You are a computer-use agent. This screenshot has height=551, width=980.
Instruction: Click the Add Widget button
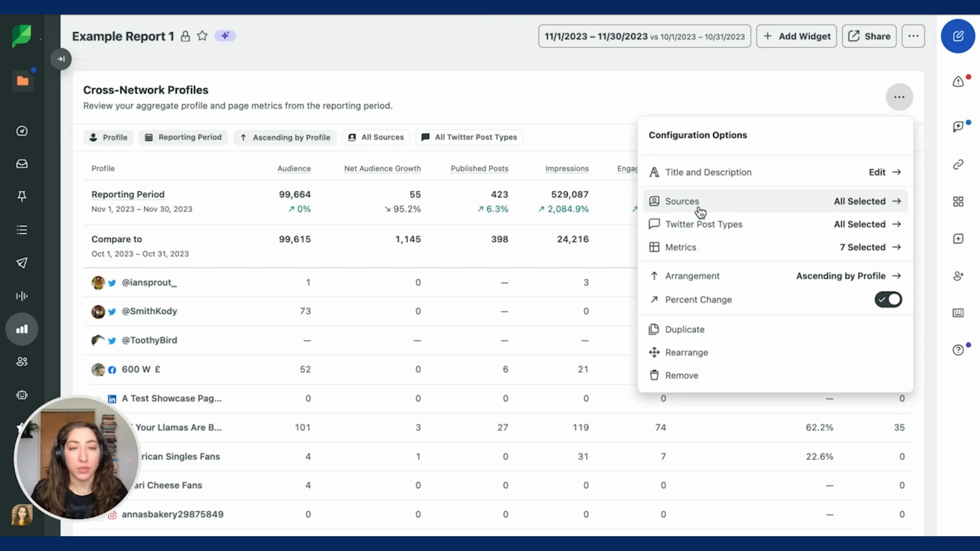tap(796, 36)
